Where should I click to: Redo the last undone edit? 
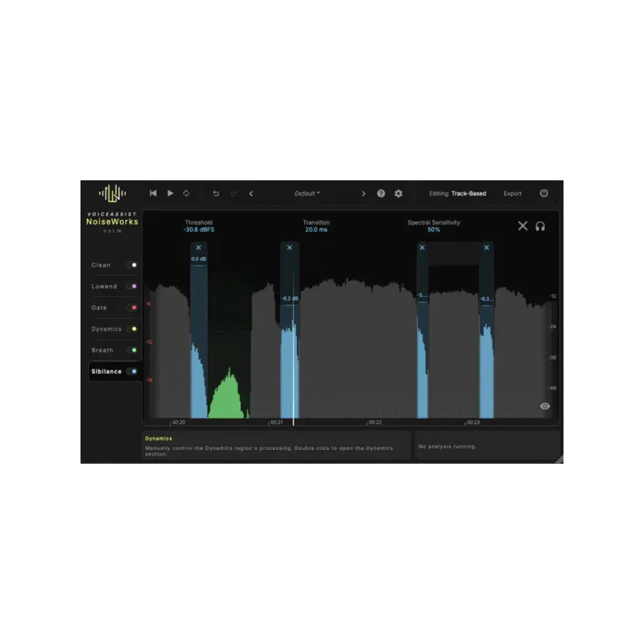233,193
